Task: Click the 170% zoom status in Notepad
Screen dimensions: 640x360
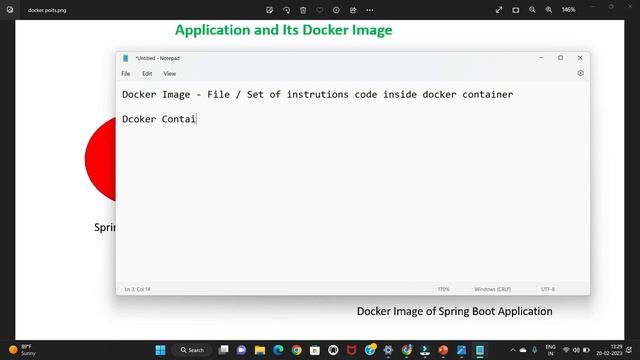Action: [443, 289]
